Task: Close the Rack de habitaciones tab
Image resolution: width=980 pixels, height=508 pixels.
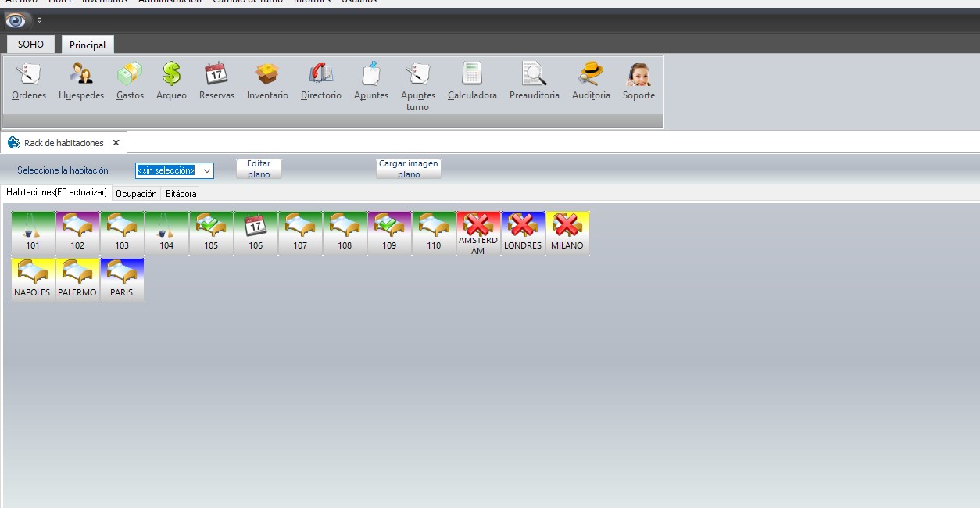Action: point(116,143)
